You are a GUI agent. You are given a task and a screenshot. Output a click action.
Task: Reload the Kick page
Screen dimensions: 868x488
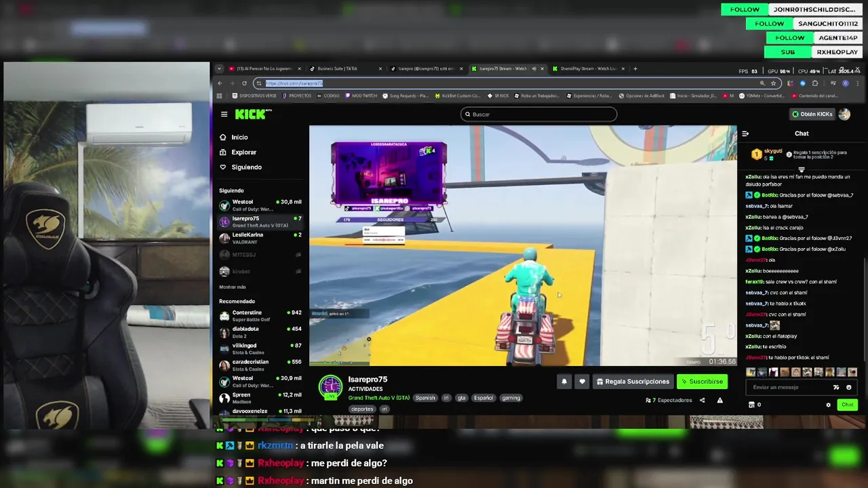[244, 83]
